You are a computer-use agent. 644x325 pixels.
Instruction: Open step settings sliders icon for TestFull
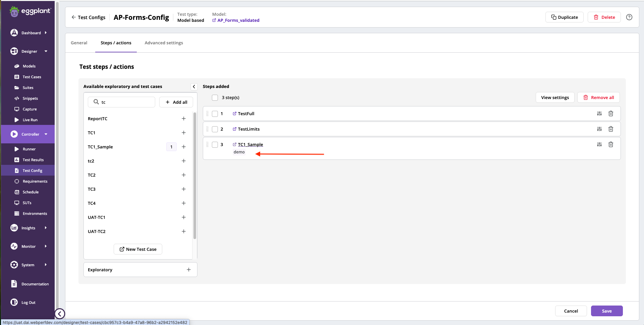tap(599, 113)
